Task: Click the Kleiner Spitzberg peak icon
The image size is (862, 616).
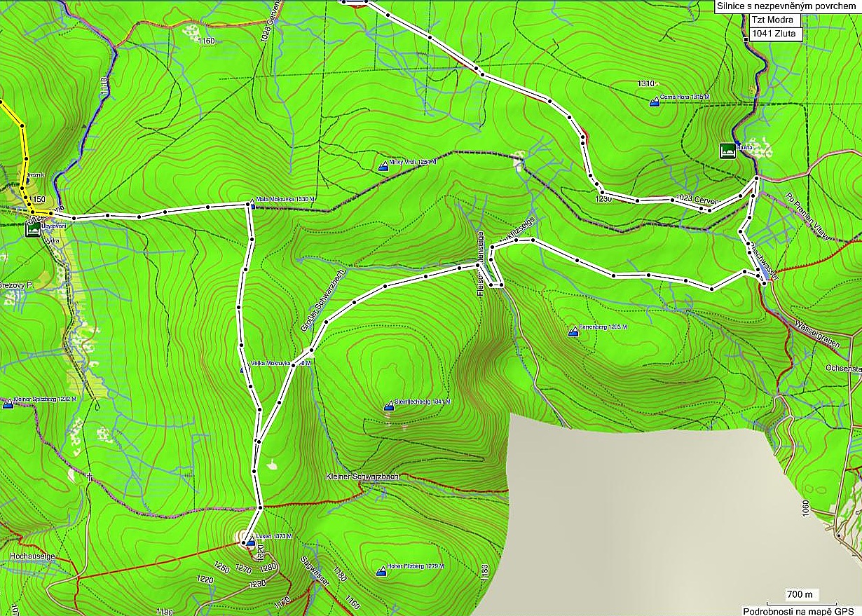Action: pos(8,404)
